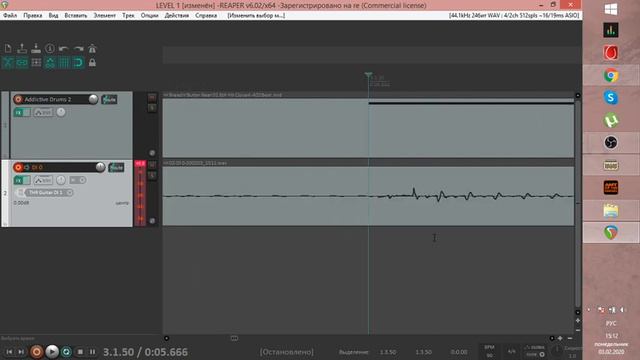The image size is (640, 360).
Task: Click the Redo arrow in toolbar
Action: [x=78, y=49]
